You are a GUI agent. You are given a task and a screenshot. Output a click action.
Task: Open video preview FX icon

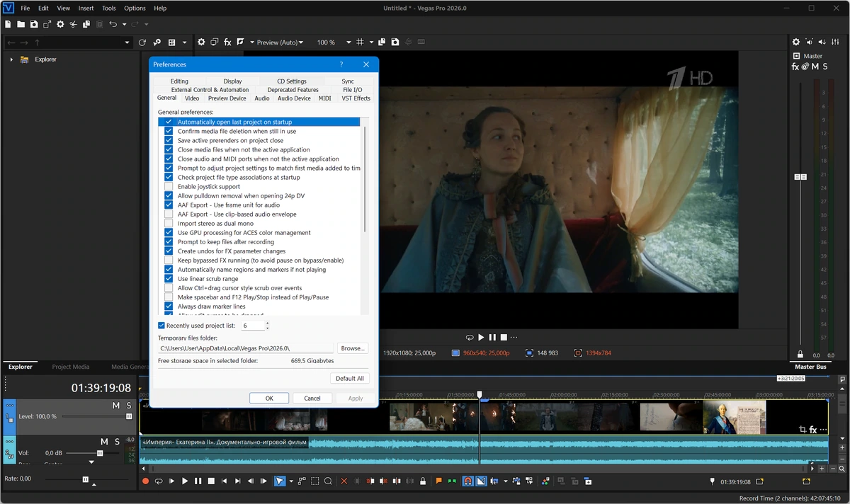tap(227, 42)
